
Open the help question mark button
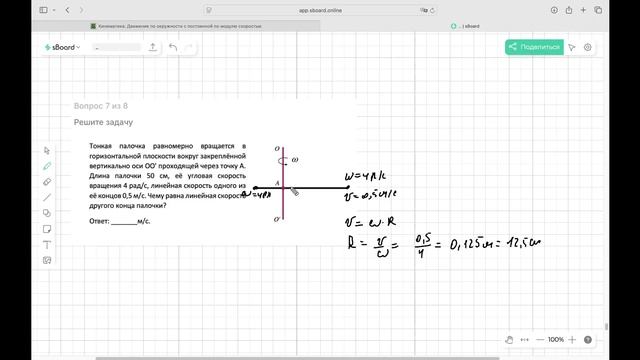point(588,340)
